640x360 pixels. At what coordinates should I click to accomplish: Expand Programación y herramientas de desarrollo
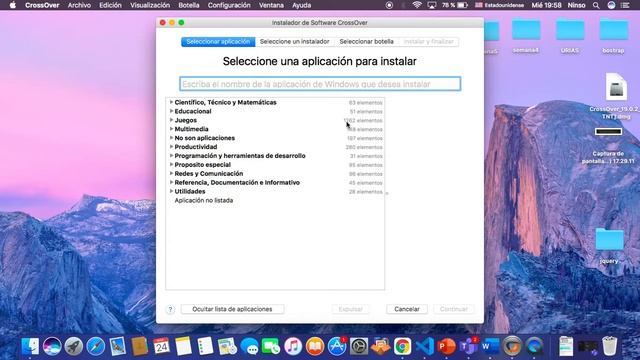(x=171, y=156)
